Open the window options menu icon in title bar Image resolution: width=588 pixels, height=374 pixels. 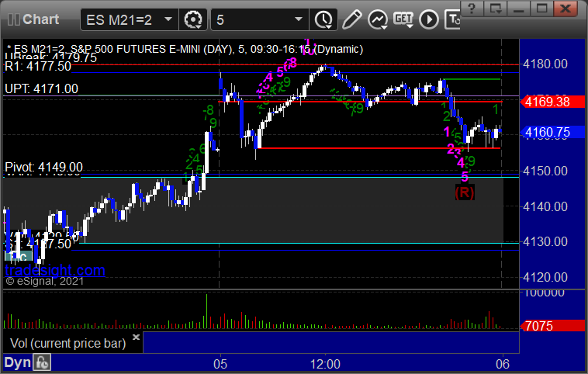point(496,8)
